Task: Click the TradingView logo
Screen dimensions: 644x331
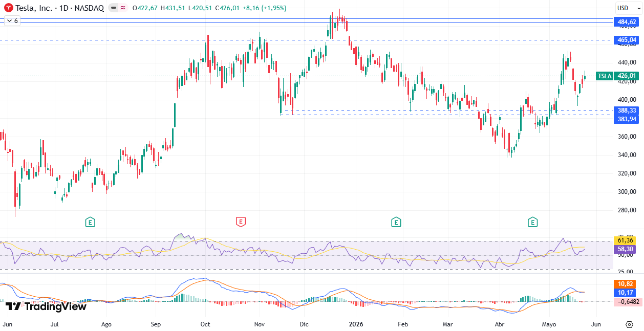Action: coord(46,306)
